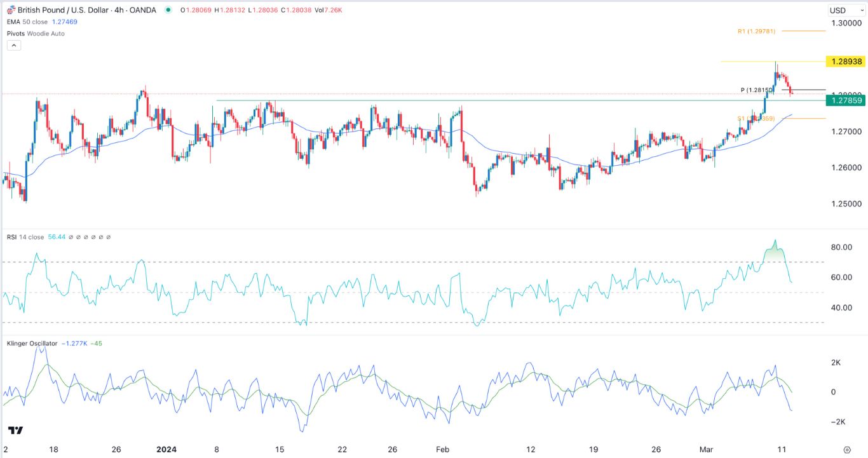Click the OANDA exchange label
868x458 pixels.
(143, 10)
